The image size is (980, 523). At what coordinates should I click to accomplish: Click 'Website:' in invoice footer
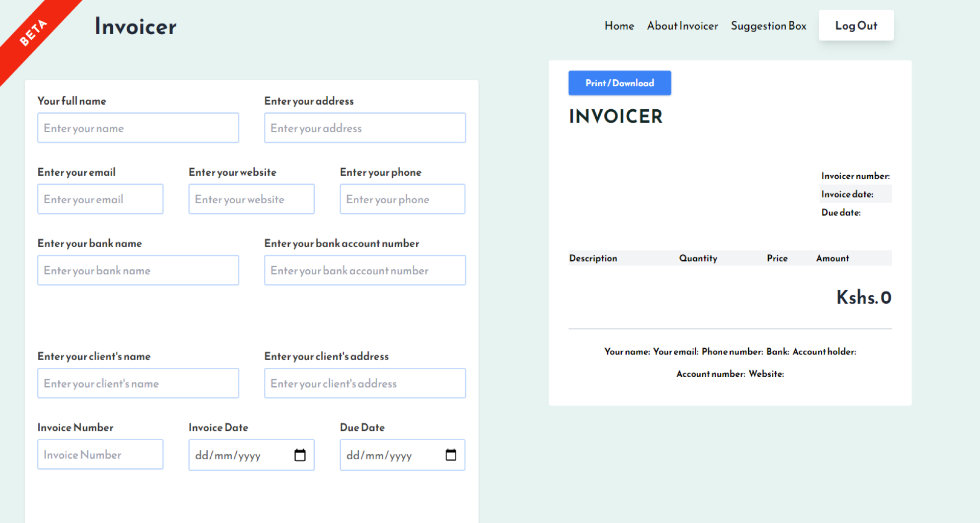766,374
